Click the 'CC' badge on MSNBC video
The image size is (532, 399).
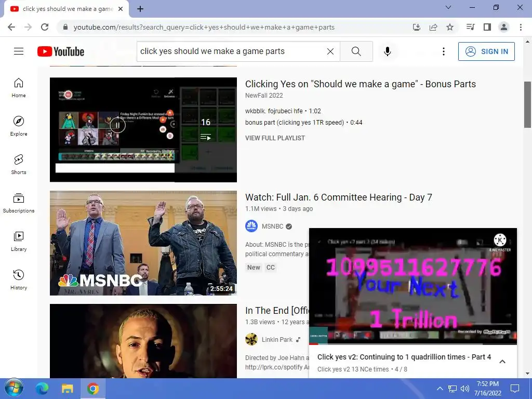pyautogui.click(x=270, y=268)
